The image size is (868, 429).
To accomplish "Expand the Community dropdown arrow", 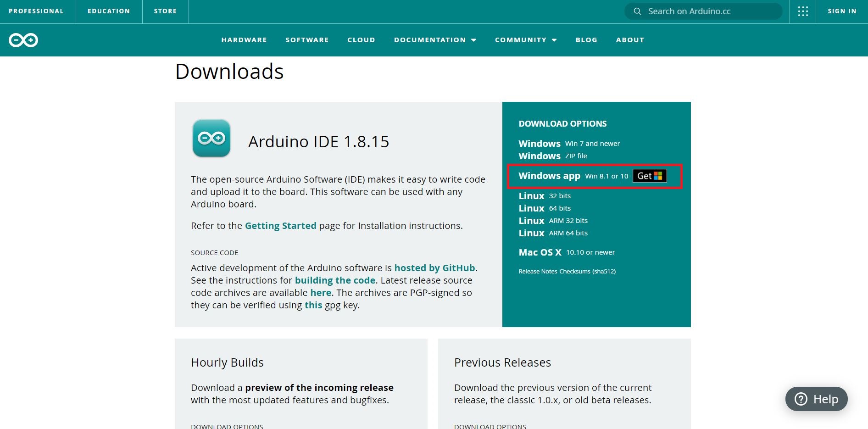I will tap(554, 40).
